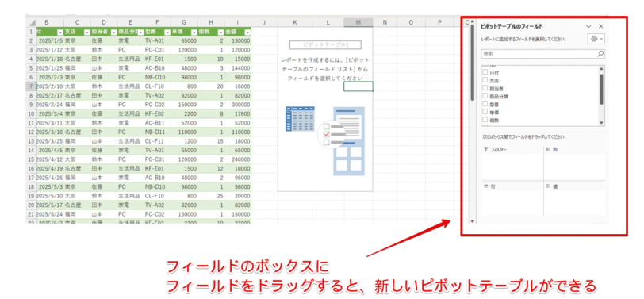This screenshot has height=299, width=644.
Task: Check the 日付 field checkbox
Action: (x=485, y=73)
